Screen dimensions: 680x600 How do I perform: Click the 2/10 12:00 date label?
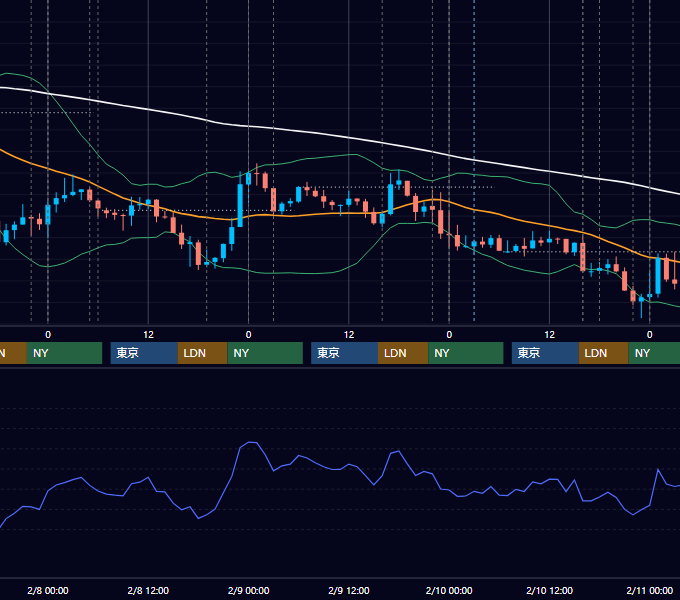click(549, 590)
